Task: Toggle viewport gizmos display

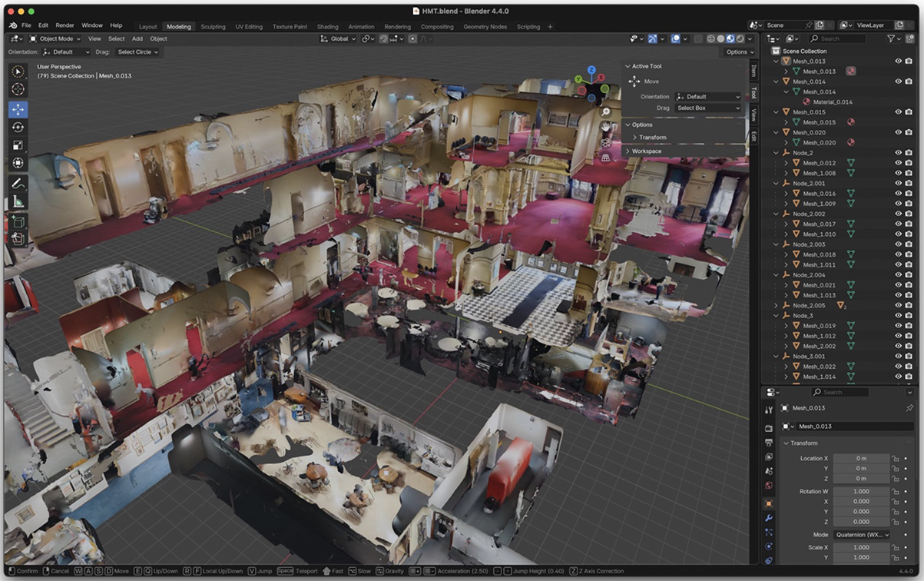Action: point(653,38)
